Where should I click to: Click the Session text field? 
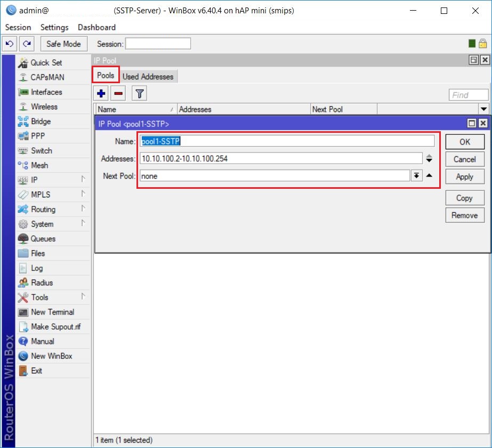tap(158, 44)
